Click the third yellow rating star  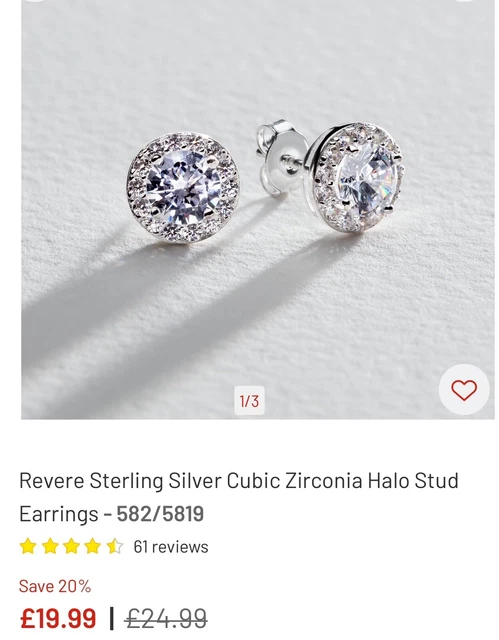point(71,546)
